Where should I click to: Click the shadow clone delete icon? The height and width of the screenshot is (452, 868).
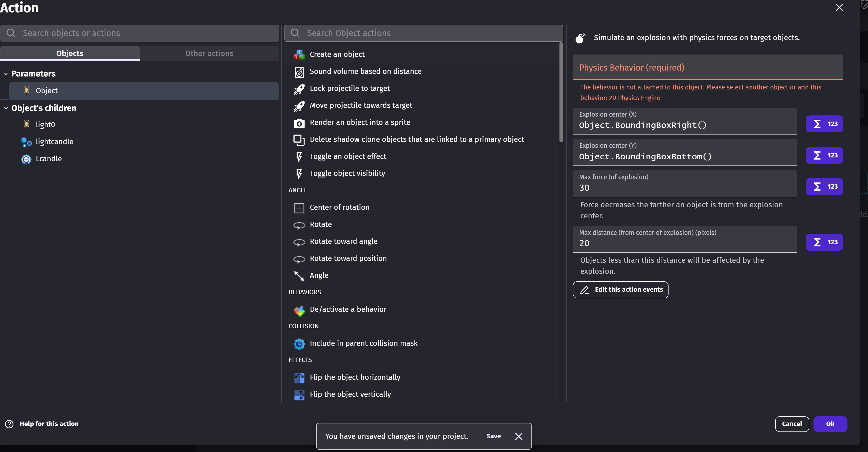point(299,140)
